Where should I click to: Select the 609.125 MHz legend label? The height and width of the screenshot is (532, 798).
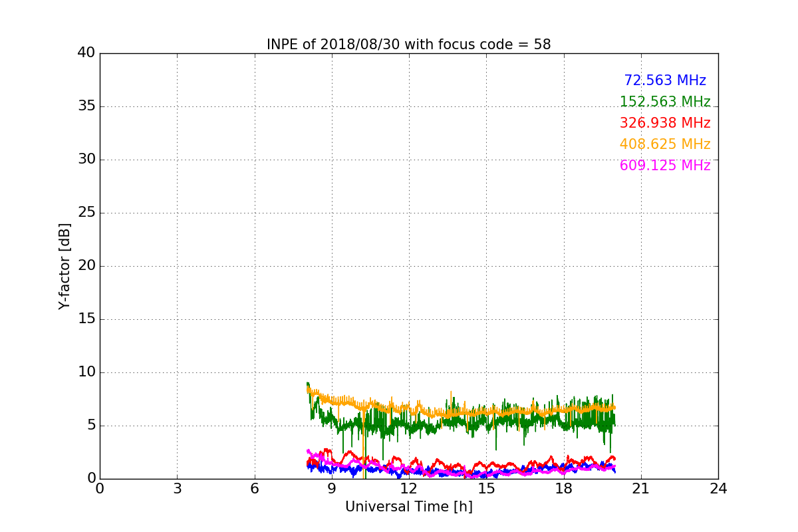[x=665, y=166]
